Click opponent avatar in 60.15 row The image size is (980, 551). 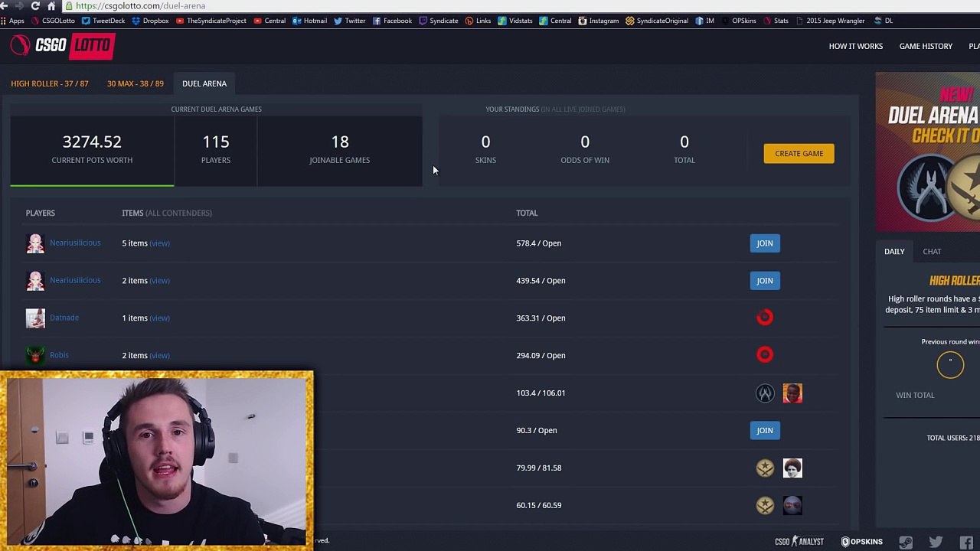point(792,505)
